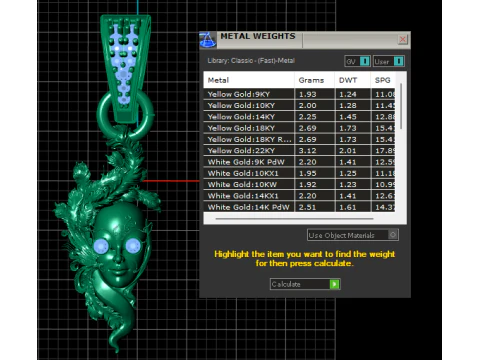This screenshot has width=480, height=360.
Task: Click the DWT column header
Action: 353,80
